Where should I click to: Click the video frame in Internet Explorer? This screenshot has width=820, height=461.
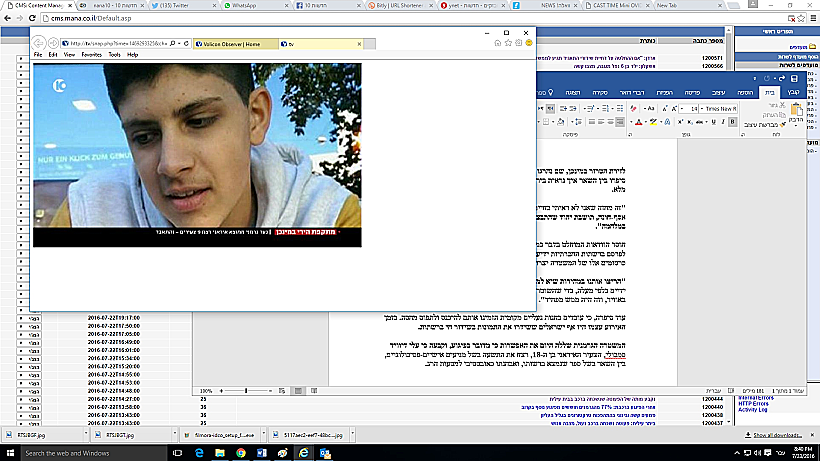click(x=197, y=155)
